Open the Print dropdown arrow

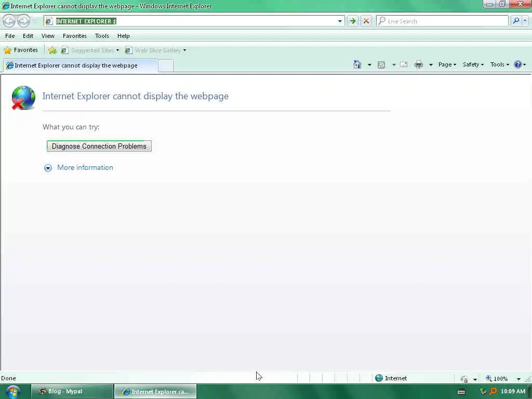tap(431, 64)
